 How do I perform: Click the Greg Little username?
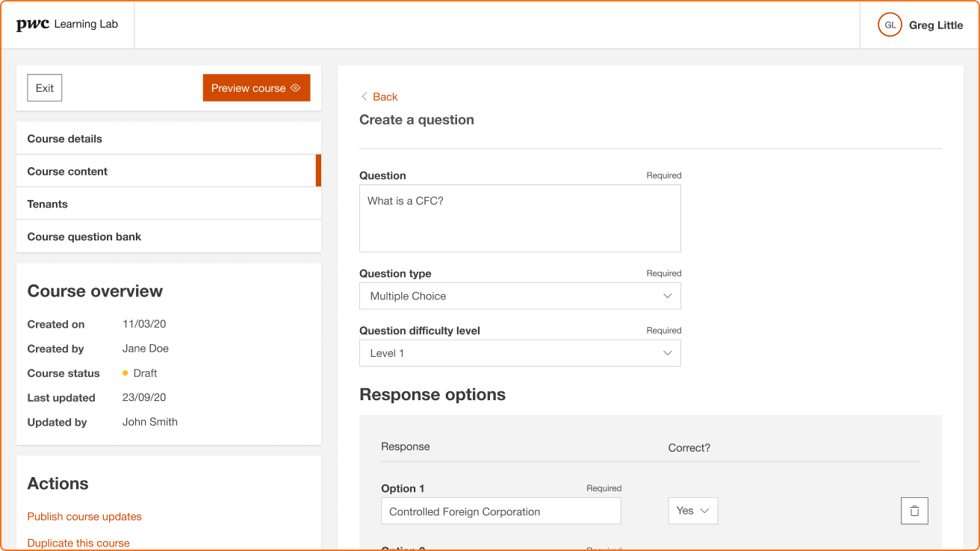tap(936, 25)
